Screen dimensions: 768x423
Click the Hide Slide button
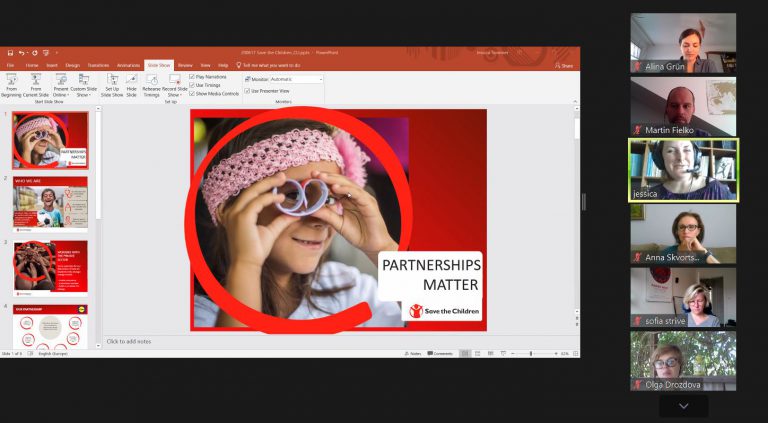131,85
